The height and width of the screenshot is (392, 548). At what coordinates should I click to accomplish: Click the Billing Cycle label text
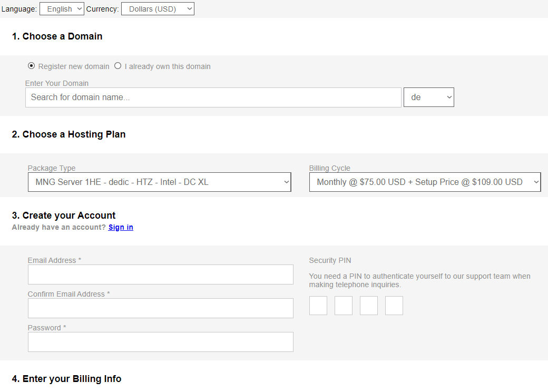(x=329, y=168)
